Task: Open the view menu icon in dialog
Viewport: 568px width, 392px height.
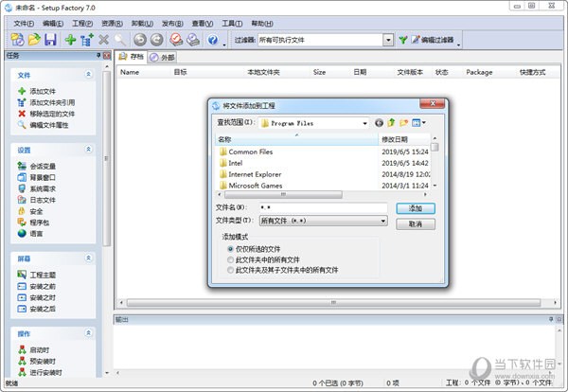Action: click(418, 123)
